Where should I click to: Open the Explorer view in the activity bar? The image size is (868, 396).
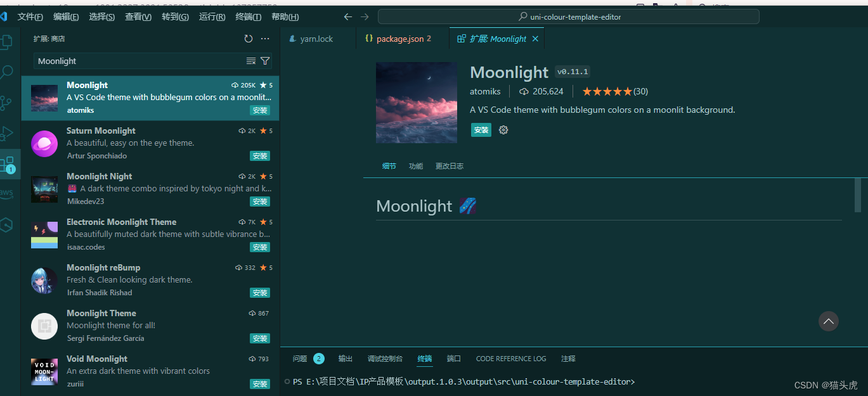8,41
